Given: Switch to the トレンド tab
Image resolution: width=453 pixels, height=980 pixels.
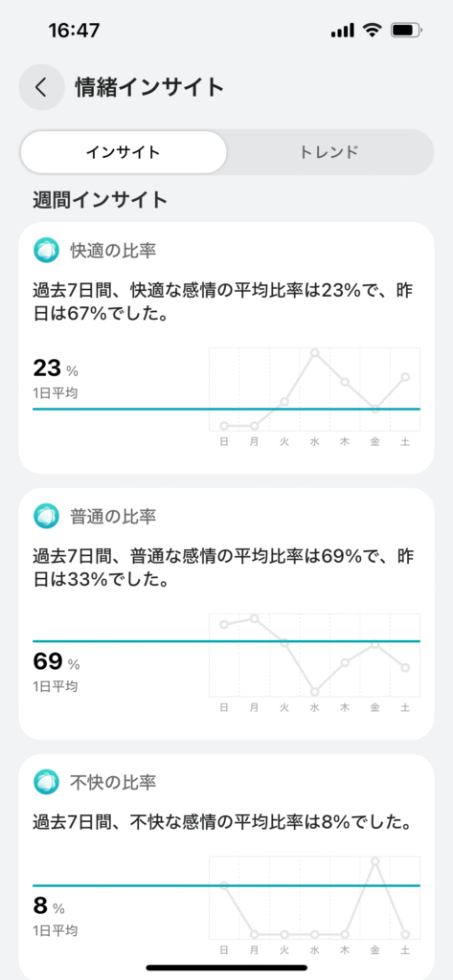Looking at the screenshot, I should click(329, 152).
